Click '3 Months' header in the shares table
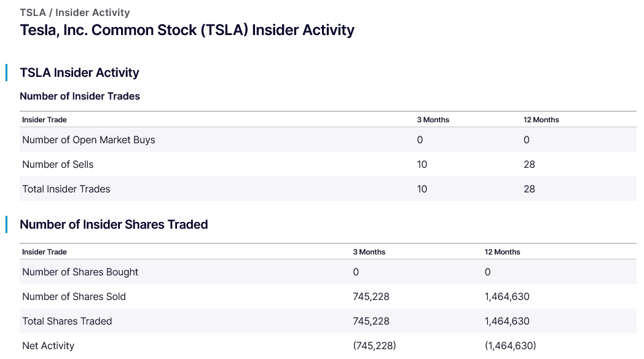Image resolution: width=644 pixels, height=359 pixels. point(369,252)
